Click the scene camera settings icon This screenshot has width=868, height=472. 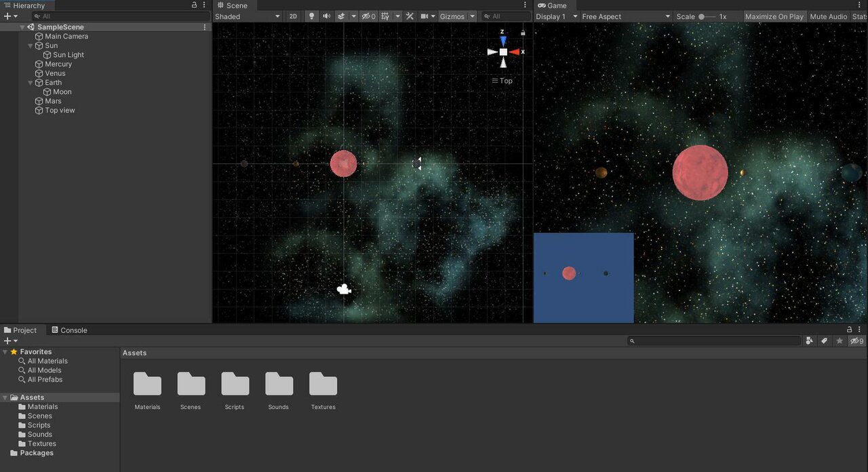(425, 16)
